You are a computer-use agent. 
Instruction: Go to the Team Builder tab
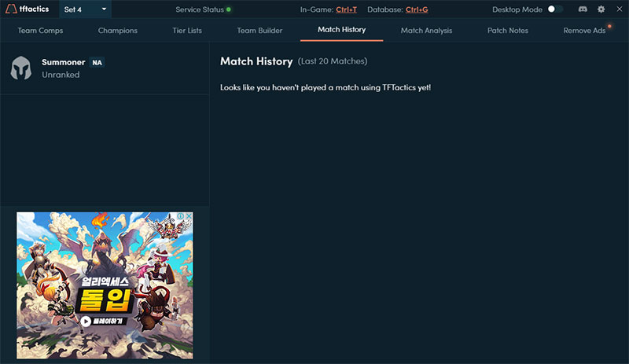point(259,31)
